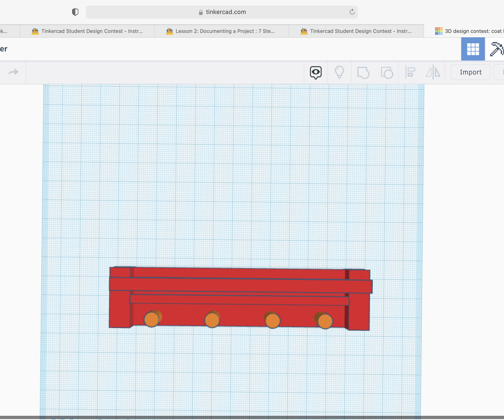Open the Notes tool speech-bubble icon

pos(316,72)
